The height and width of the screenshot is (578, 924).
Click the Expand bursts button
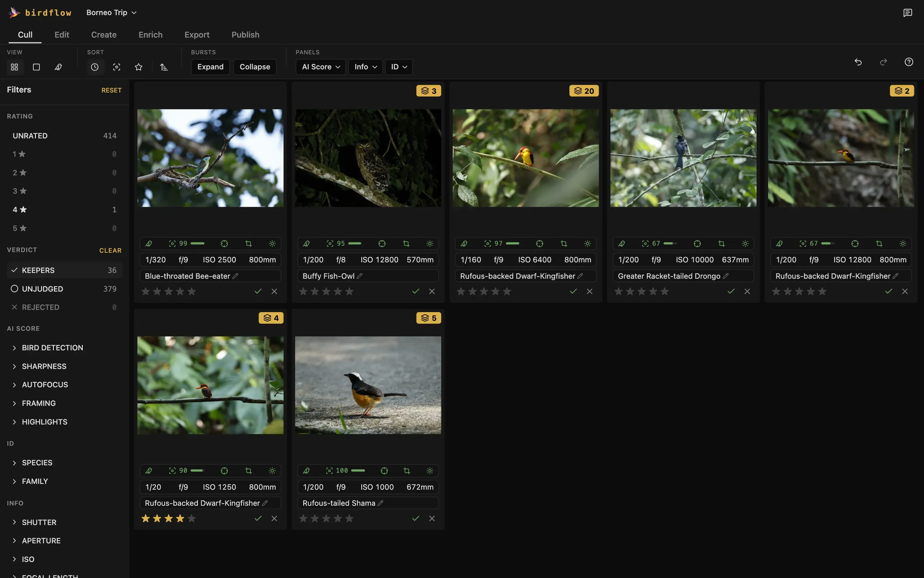click(210, 67)
